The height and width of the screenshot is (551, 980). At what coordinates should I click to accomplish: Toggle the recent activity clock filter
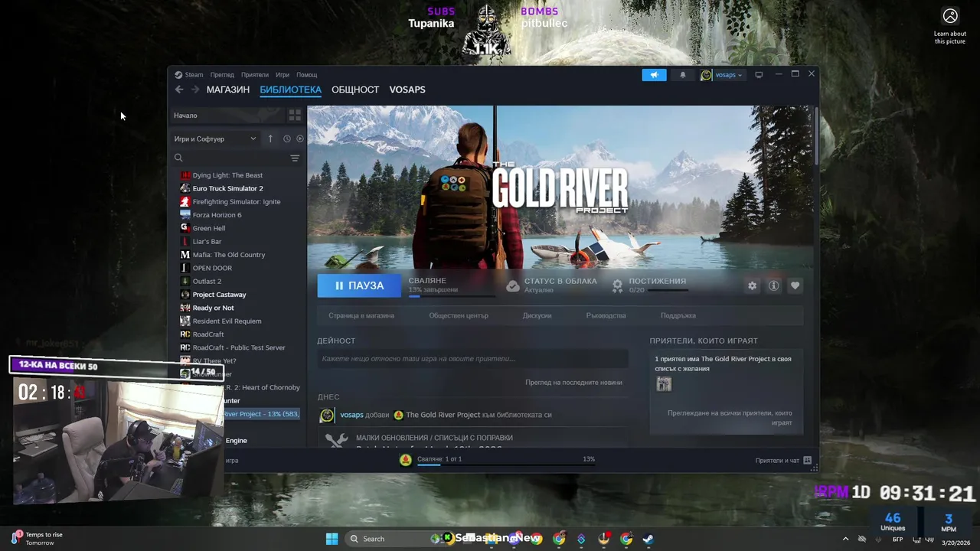pos(287,139)
